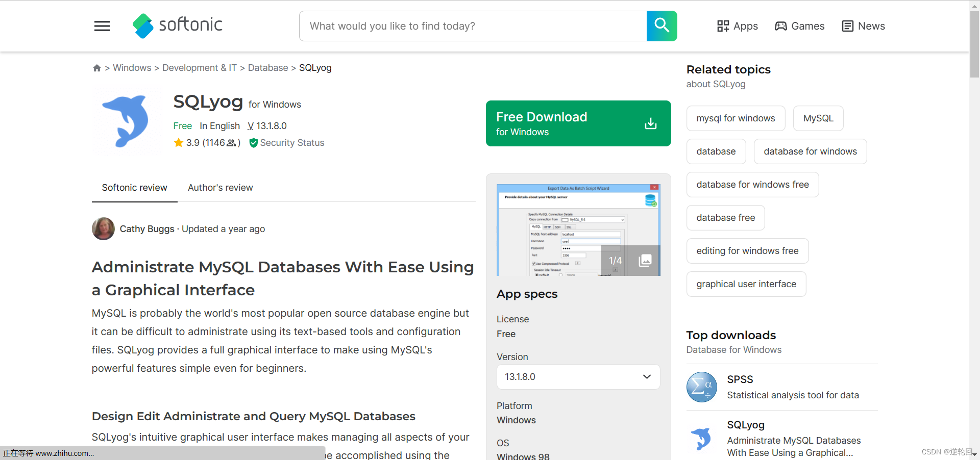The height and width of the screenshot is (460, 980).
Task: Click the home icon in the breadcrumb
Action: pyautogui.click(x=96, y=68)
